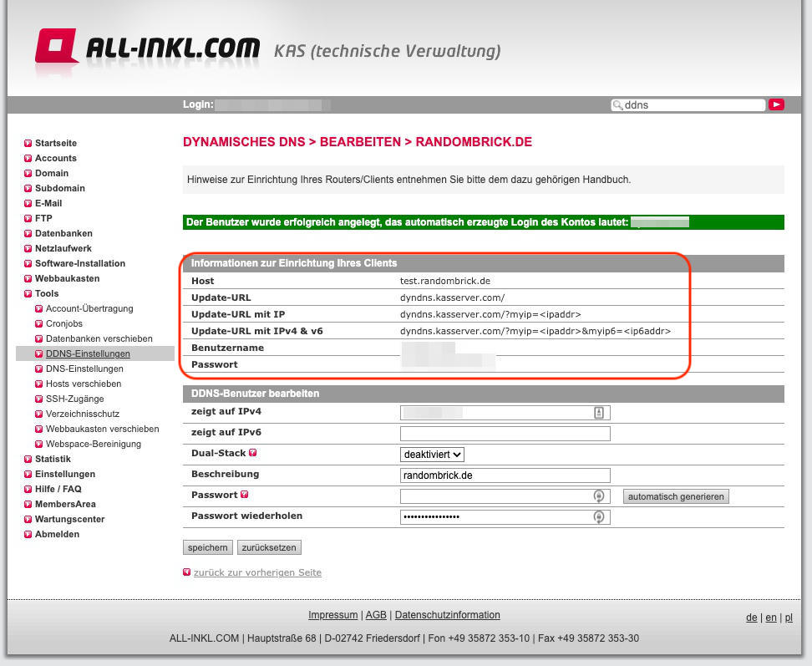Open the Dual-Stack dropdown set to deaktiviert
812x666 pixels.
[x=432, y=455]
